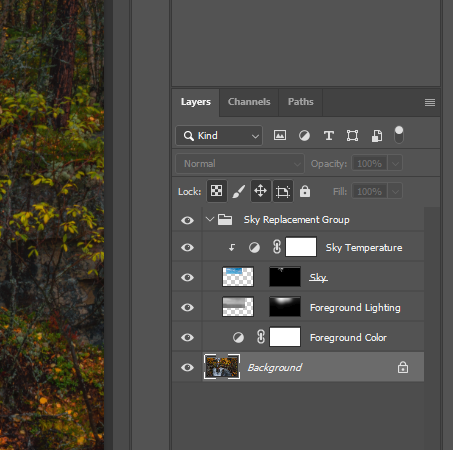Select the Sky layer mask thumbnail
Screen dimensions: 453x450
[x=285, y=277]
